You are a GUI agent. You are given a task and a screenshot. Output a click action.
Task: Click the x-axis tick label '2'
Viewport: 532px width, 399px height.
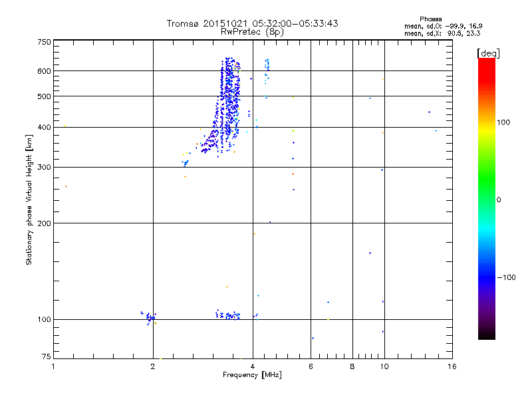click(x=153, y=366)
